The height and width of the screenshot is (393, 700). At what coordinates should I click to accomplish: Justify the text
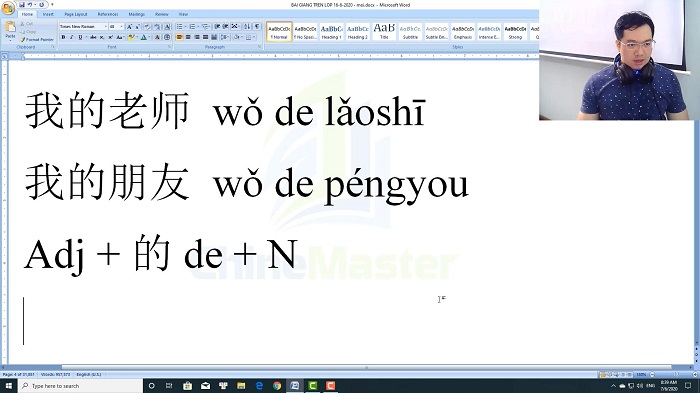point(205,38)
